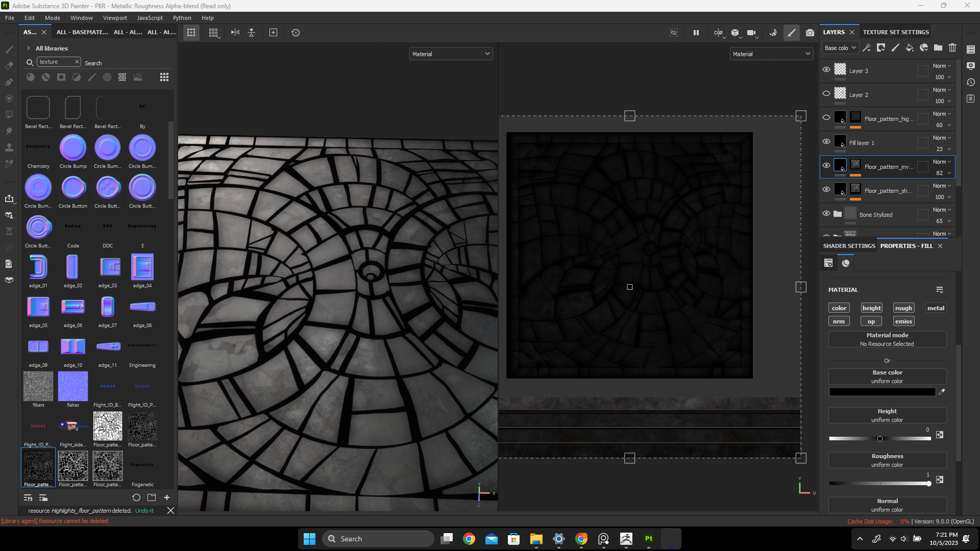The width and height of the screenshot is (980, 551).
Task: Click the black Base color swatch
Action: coord(882,392)
